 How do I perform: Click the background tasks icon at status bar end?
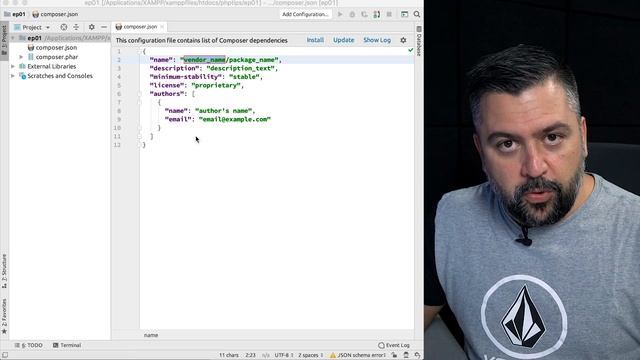(x=417, y=355)
